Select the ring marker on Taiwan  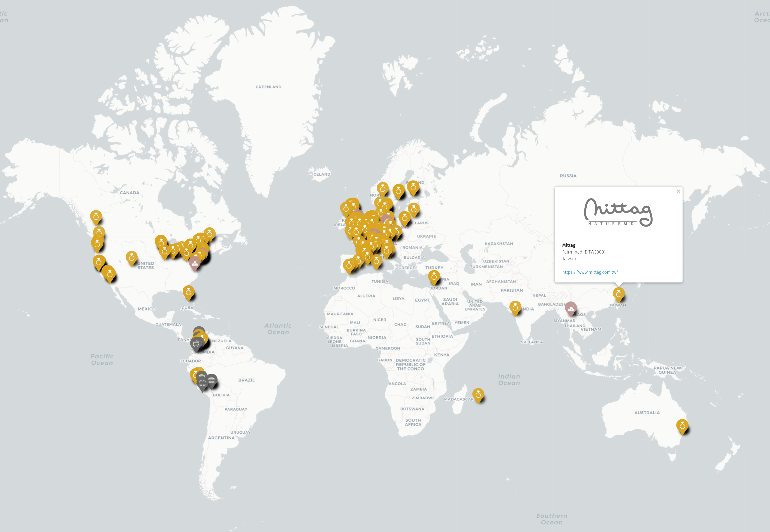click(618, 294)
